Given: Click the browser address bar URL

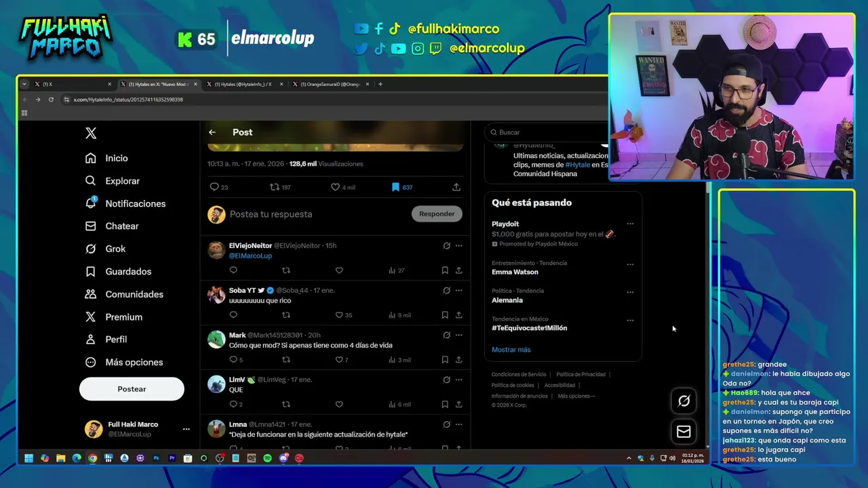Looking at the screenshot, I should click(128, 100).
